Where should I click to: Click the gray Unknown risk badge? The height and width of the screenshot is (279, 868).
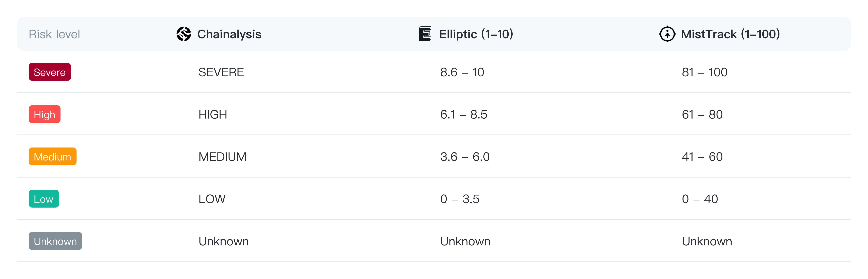(x=55, y=241)
